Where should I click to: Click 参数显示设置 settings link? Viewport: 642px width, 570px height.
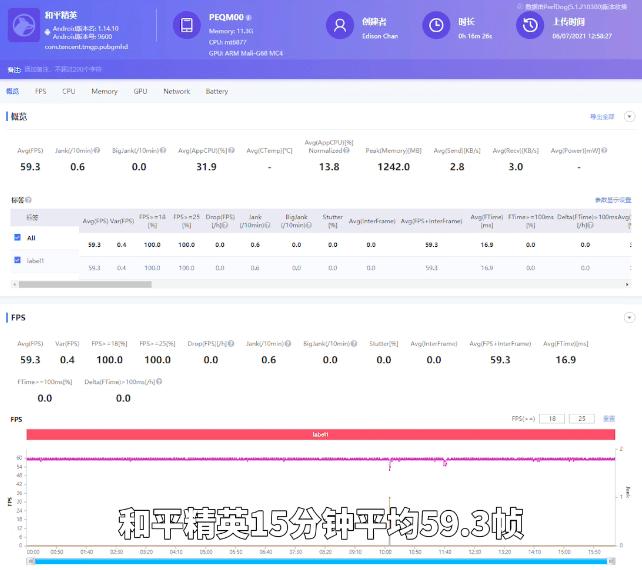[x=613, y=200]
